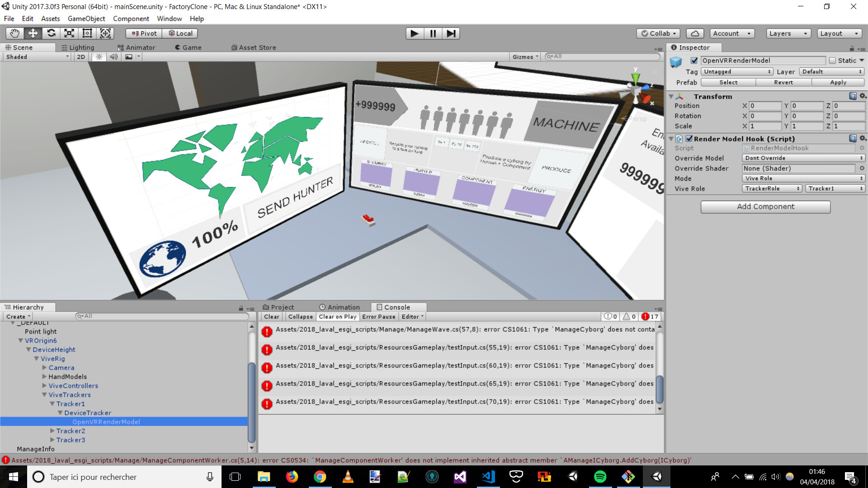Select the Scale tool icon
Screen dimensions: 868x488
pyautogui.click(x=69, y=33)
